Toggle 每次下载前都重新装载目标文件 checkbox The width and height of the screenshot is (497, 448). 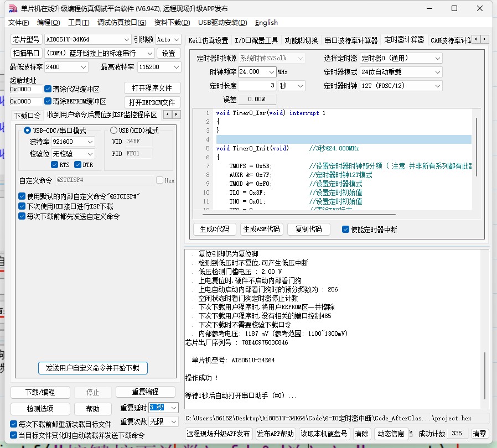tap(13, 424)
